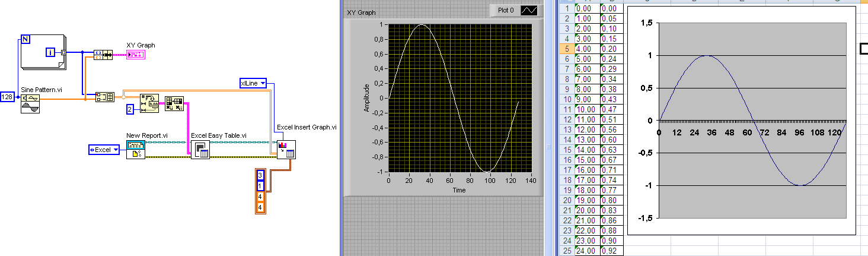
Task: Click the XY Graph front panel label
Action: (361, 12)
